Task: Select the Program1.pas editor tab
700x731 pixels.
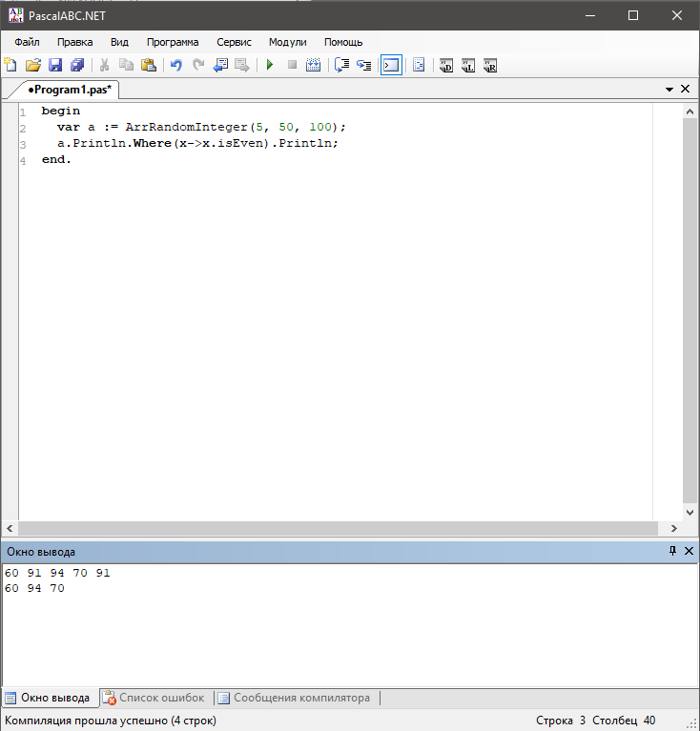Action: point(67,89)
